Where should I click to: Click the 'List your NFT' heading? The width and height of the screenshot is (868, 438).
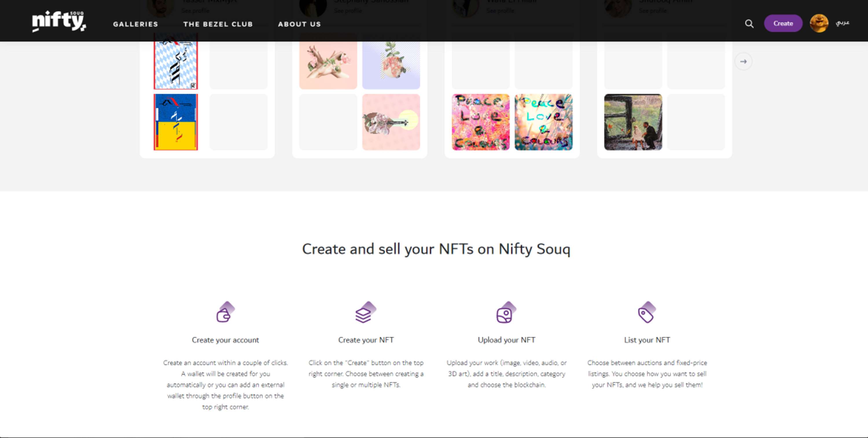[647, 340]
